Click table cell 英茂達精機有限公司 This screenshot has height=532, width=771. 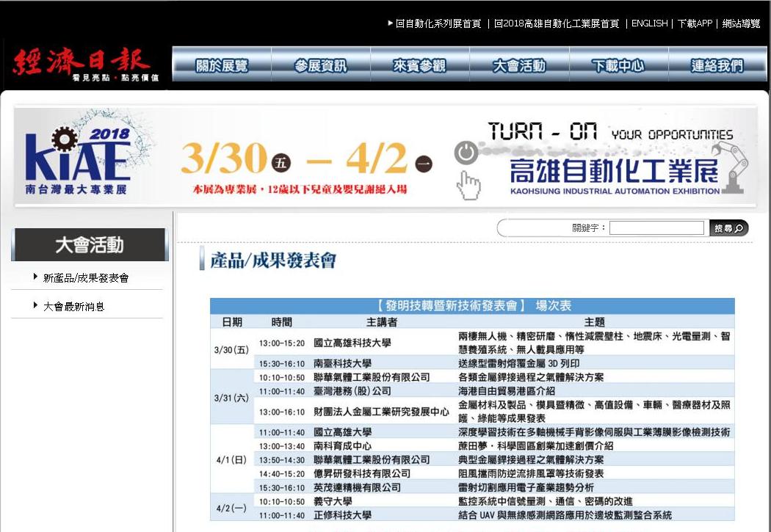tap(357, 487)
